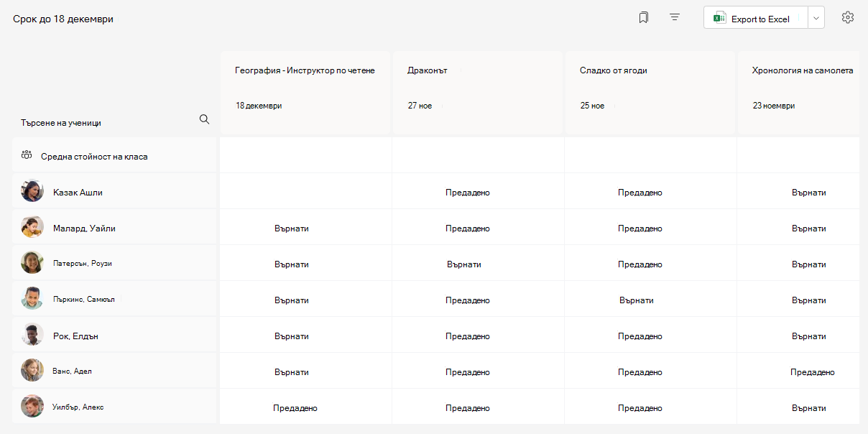Screen dimensions: 868x434
Task: Click Предадено for Казак Ашли under Драконът
Action: [468, 193]
